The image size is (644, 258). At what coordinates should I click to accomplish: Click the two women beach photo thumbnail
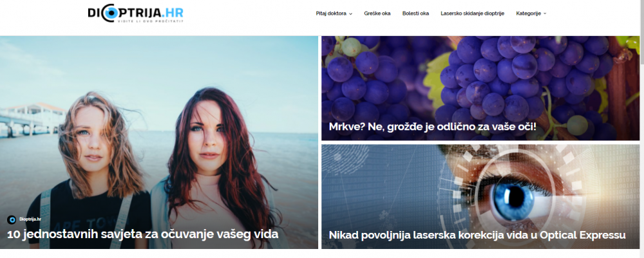[158, 142]
